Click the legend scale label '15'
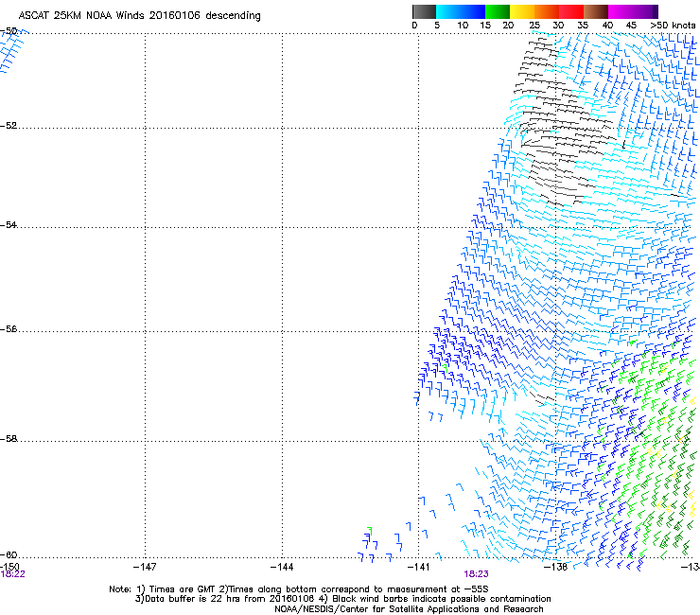This screenshot has width=700, height=615. pyautogui.click(x=485, y=26)
